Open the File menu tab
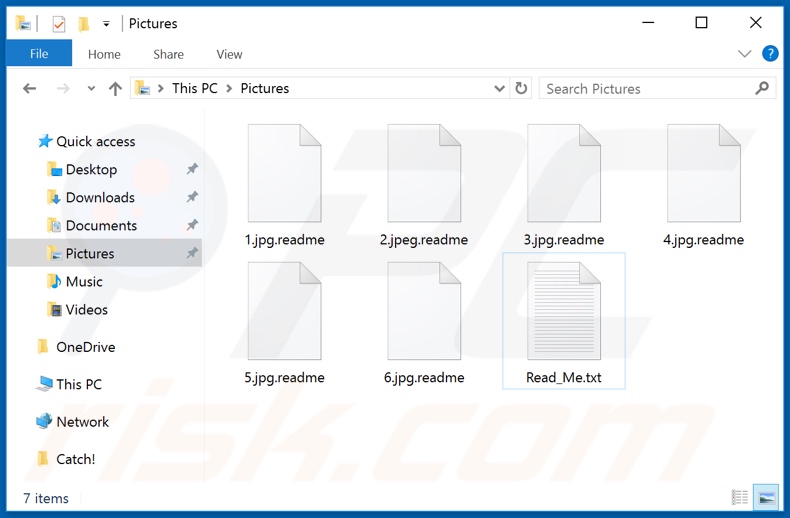Image resolution: width=790 pixels, height=518 pixels. [x=39, y=54]
